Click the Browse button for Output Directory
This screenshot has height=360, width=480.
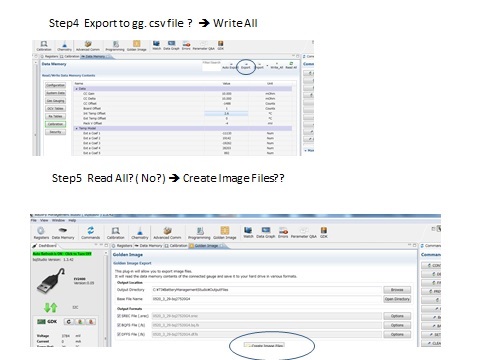coord(397,290)
